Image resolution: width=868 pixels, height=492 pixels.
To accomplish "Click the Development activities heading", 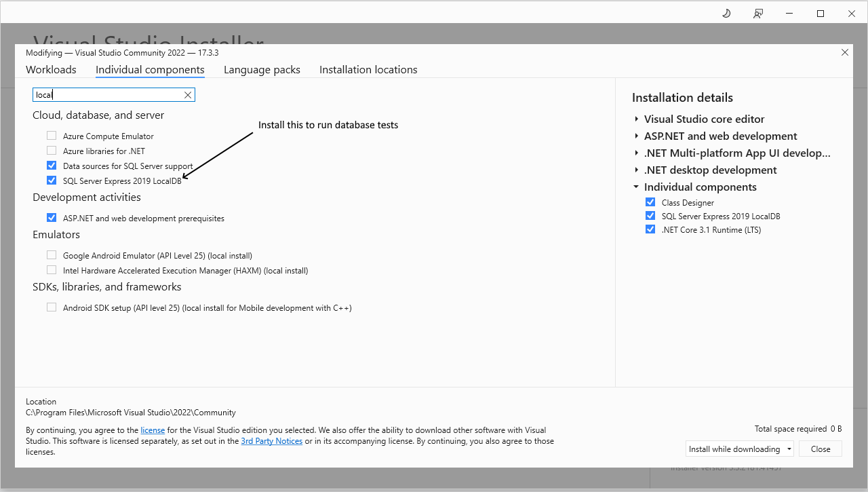I will (x=87, y=197).
